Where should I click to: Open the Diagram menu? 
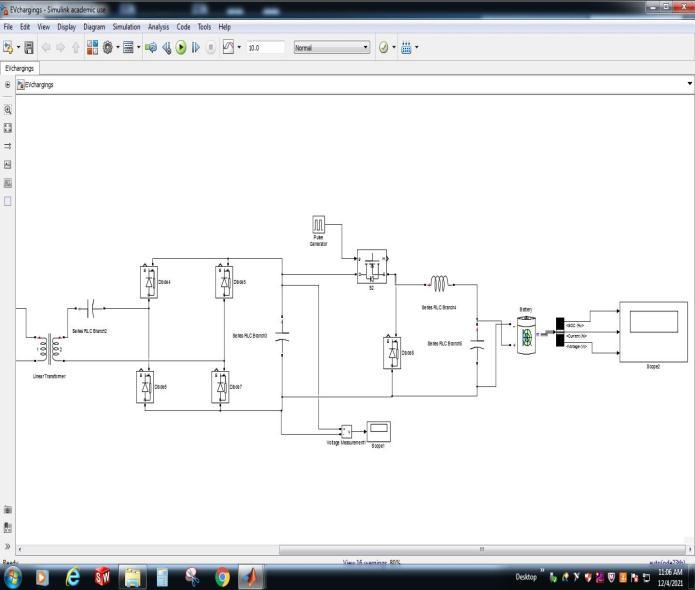tap(94, 27)
